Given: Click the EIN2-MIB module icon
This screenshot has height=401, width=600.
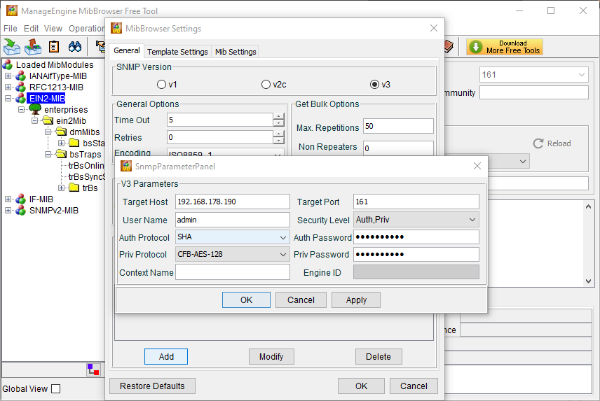Looking at the screenshot, I should [x=21, y=98].
